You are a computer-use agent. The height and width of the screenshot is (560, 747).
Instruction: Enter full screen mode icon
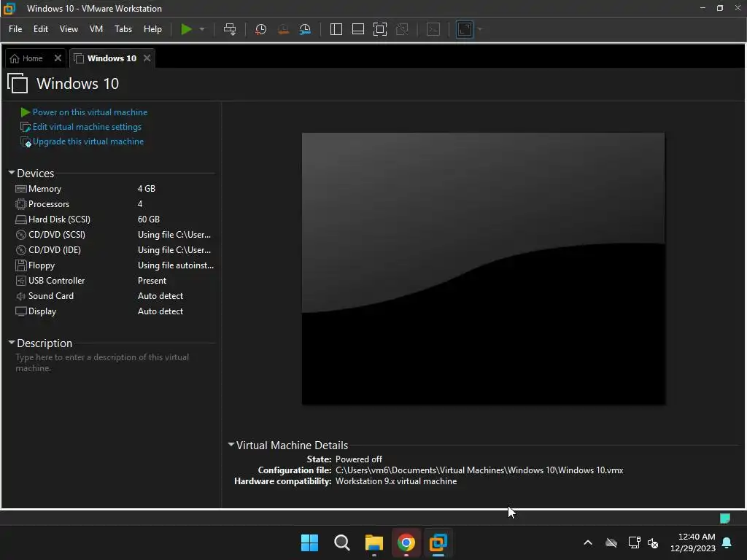click(379, 29)
